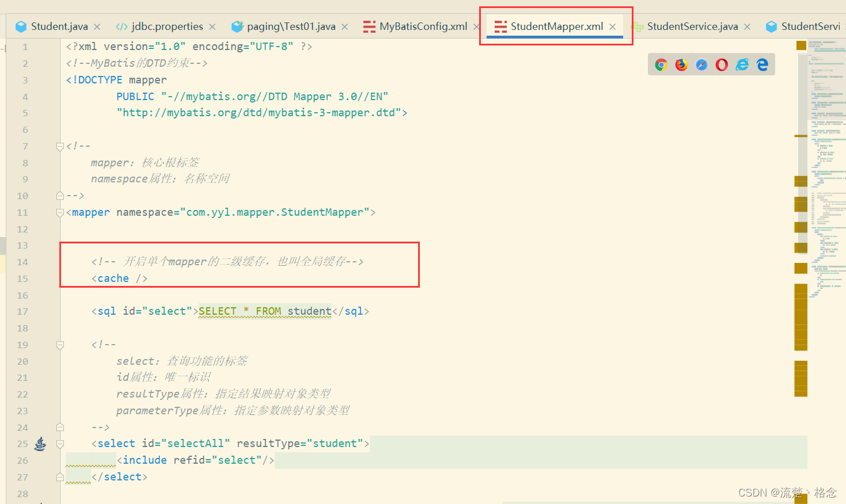Click the mybatis-3-mapper.dtd URL string
Viewport: 846px width, 504px height.
[x=259, y=113]
